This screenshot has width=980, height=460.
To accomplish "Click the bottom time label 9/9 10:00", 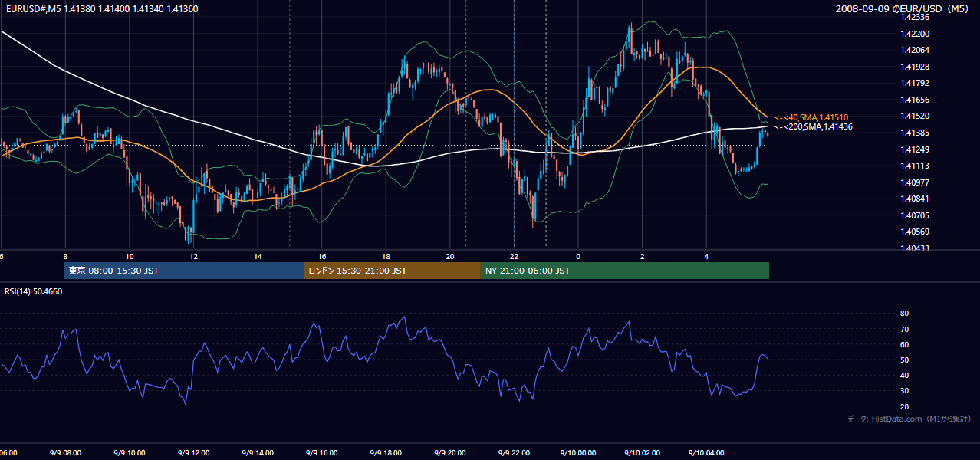I will coord(129,453).
